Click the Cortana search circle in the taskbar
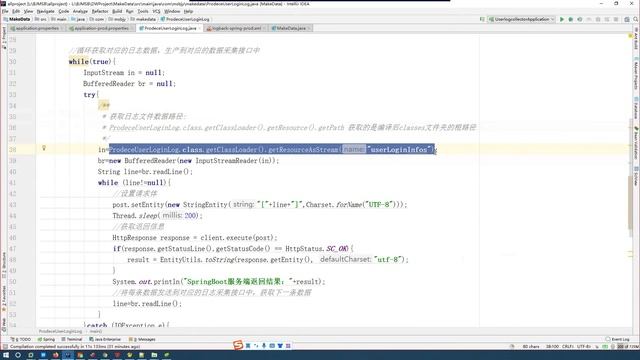This screenshot has height=360, width=640. 18,355
